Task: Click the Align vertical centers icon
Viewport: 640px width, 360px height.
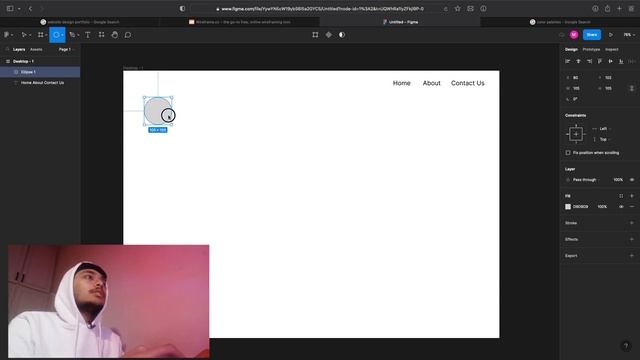Action: coord(610,61)
